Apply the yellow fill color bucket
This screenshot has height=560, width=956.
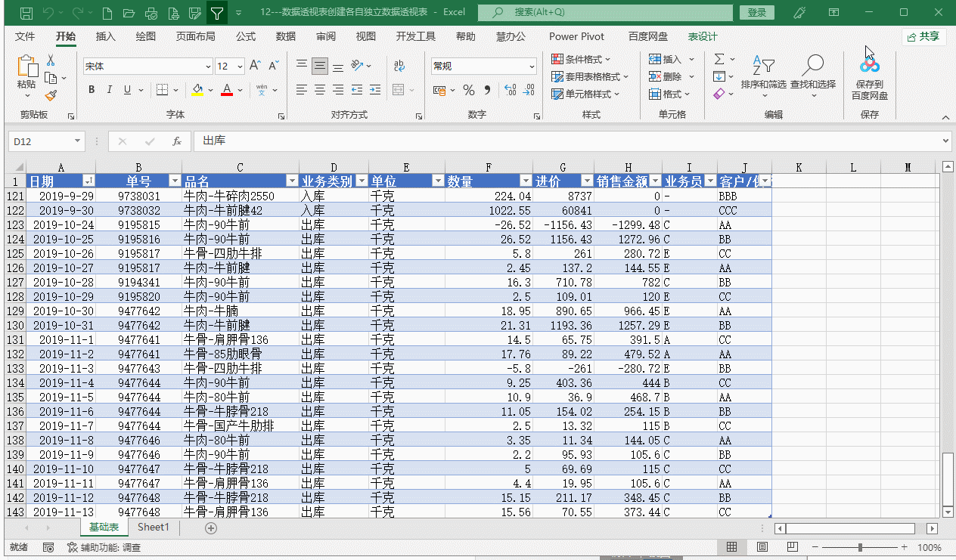click(197, 90)
